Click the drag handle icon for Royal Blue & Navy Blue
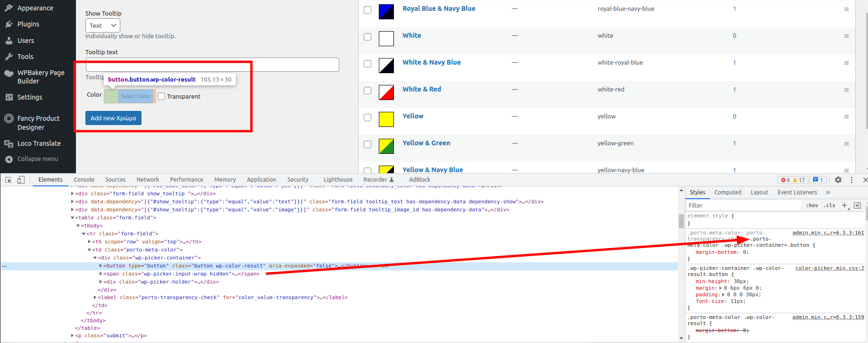 tap(846, 9)
